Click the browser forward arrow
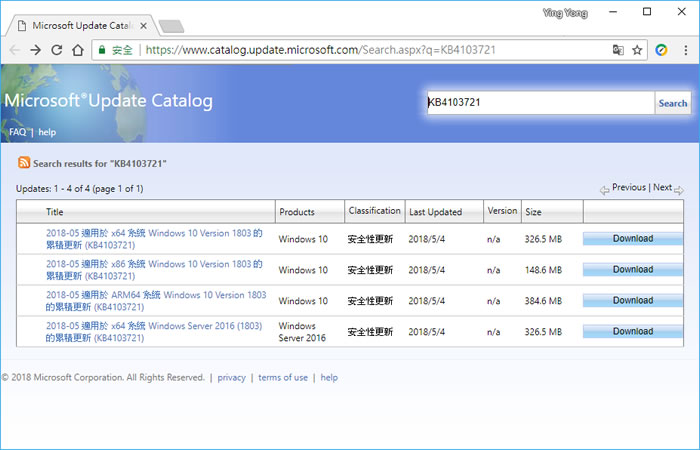 tap(35, 50)
